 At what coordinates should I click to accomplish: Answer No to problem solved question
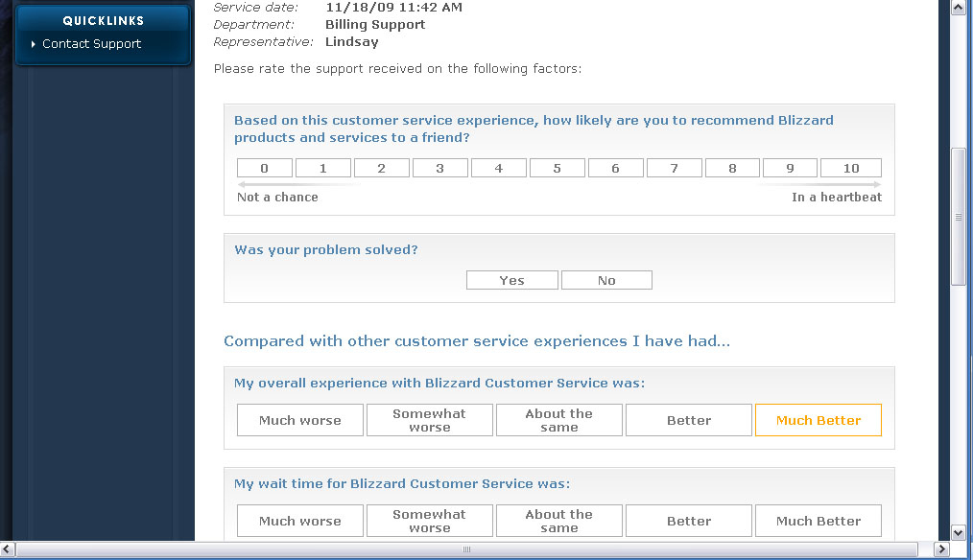point(606,280)
